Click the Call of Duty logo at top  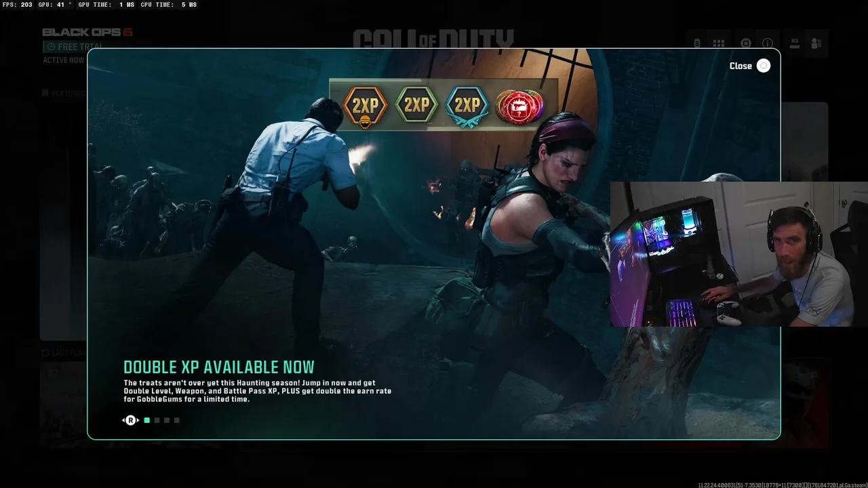tap(433, 39)
